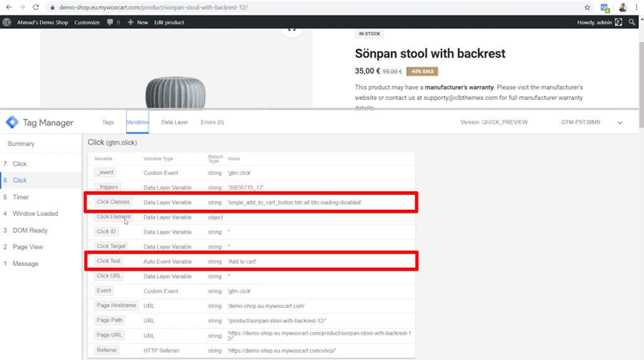Click the IN STOCK badge

pyautogui.click(x=369, y=34)
